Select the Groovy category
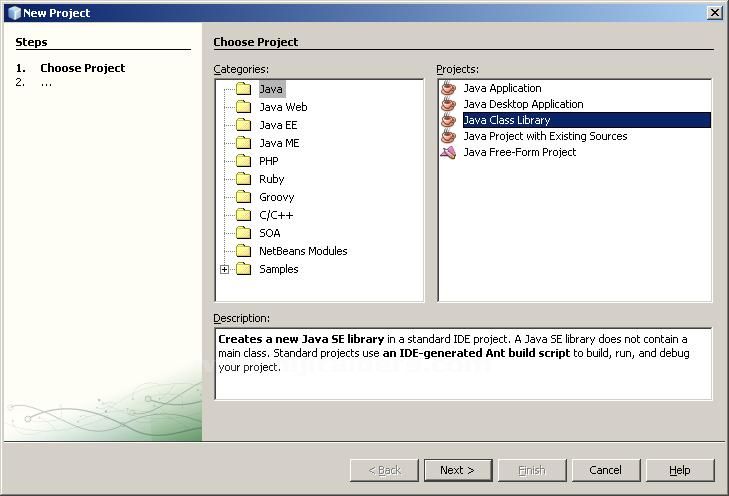 [x=277, y=197]
